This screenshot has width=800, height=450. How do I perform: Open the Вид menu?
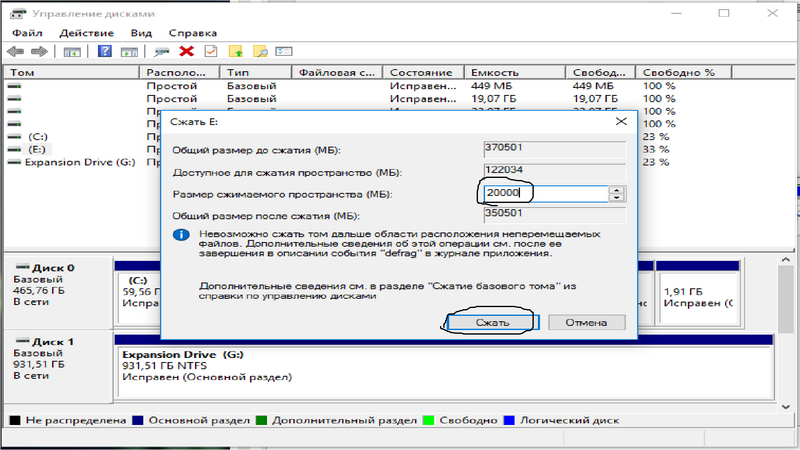pos(141,33)
